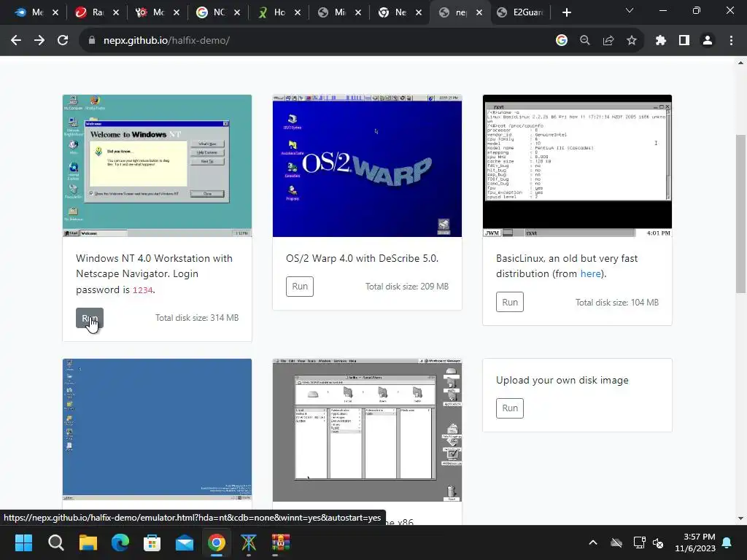Open the WinRAR icon in the taskbar
The image size is (747, 560).
(x=281, y=542)
